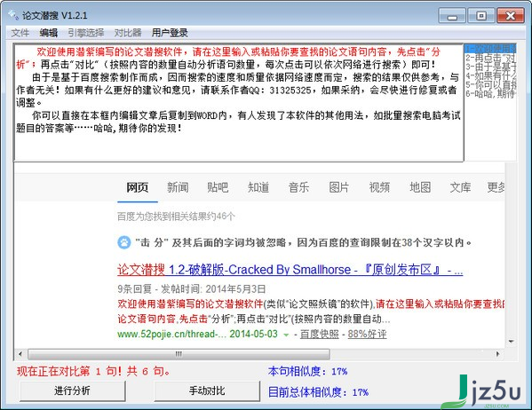Click the 百度为您找到相关结果约46个 text

pyautogui.click(x=176, y=217)
